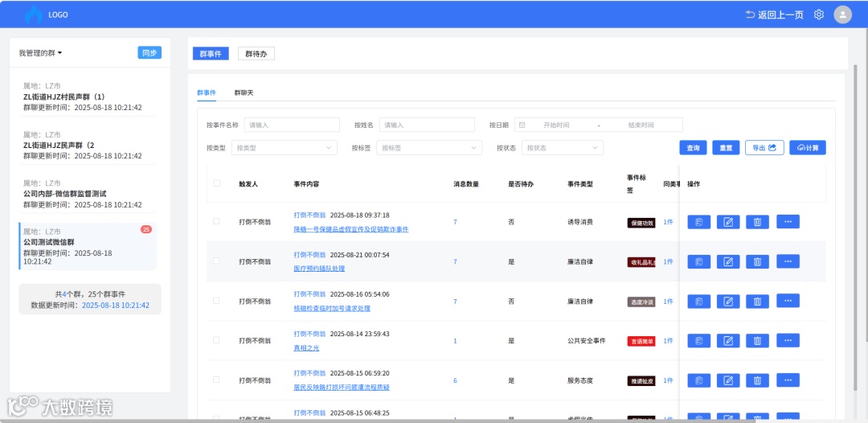Click the 重置 reset button

[726, 148]
